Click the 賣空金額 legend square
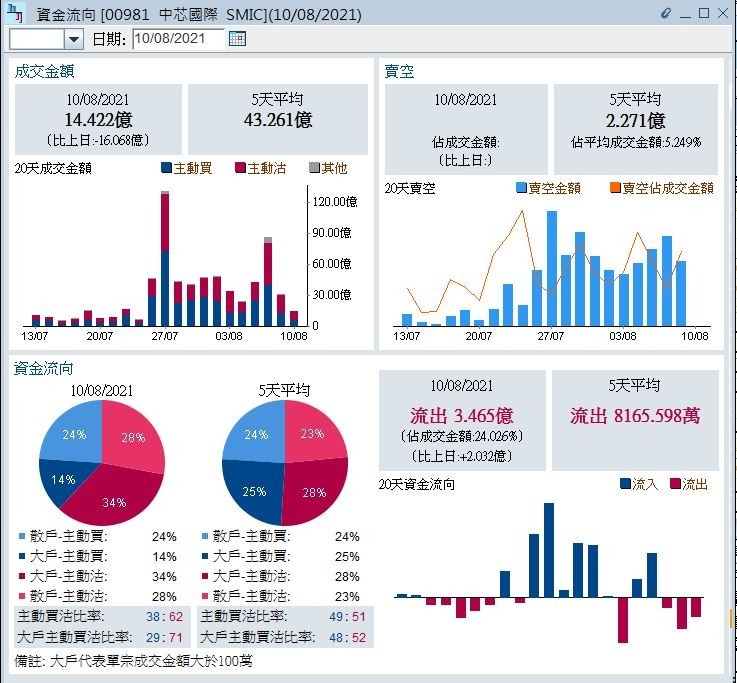Viewport: 737px width, 683px height. pyautogui.click(x=521, y=188)
